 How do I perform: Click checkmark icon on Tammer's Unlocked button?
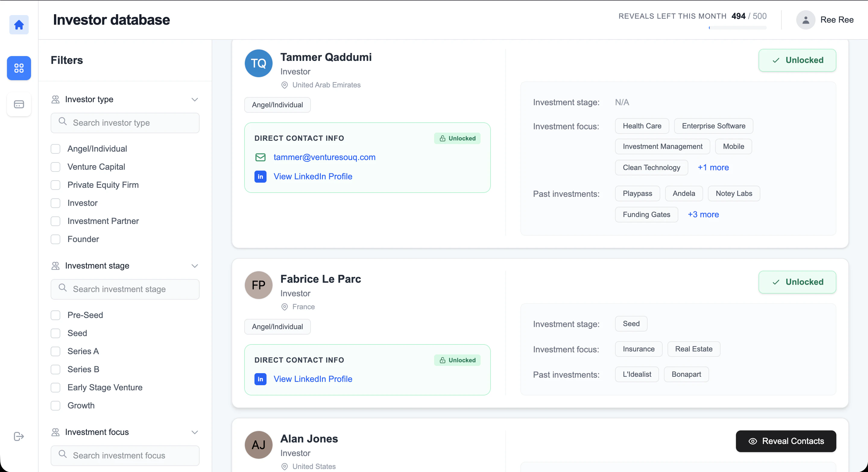coord(776,60)
